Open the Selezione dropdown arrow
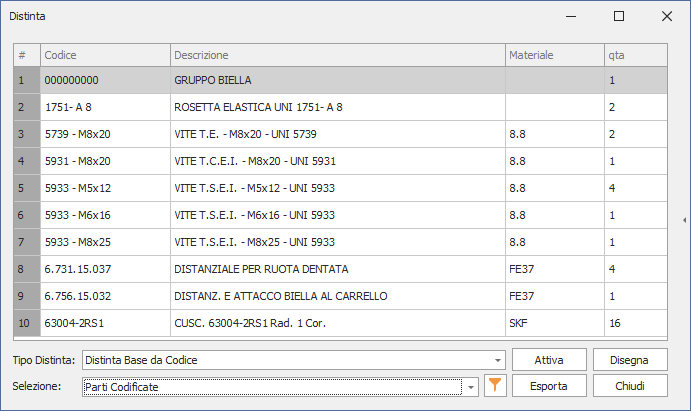The image size is (691, 411). [471, 387]
